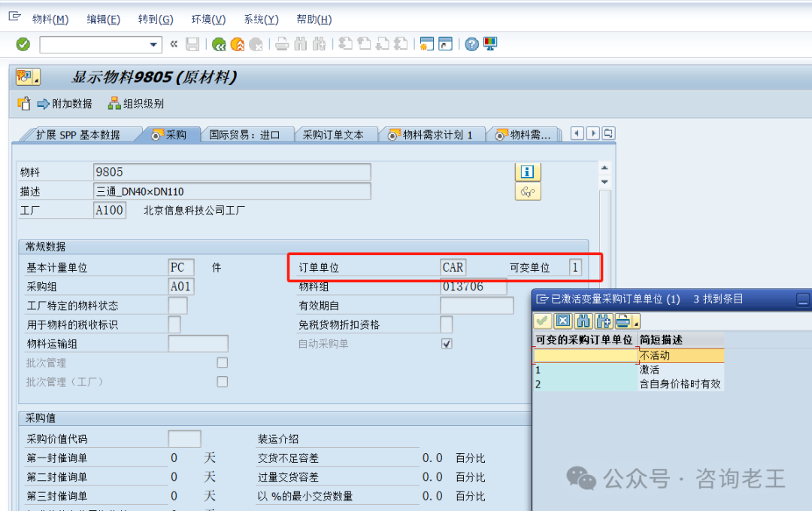This screenshot has height=511, width=812.
Task: Toggle the 自动采购单 checkbox
Action: [447, 344]
